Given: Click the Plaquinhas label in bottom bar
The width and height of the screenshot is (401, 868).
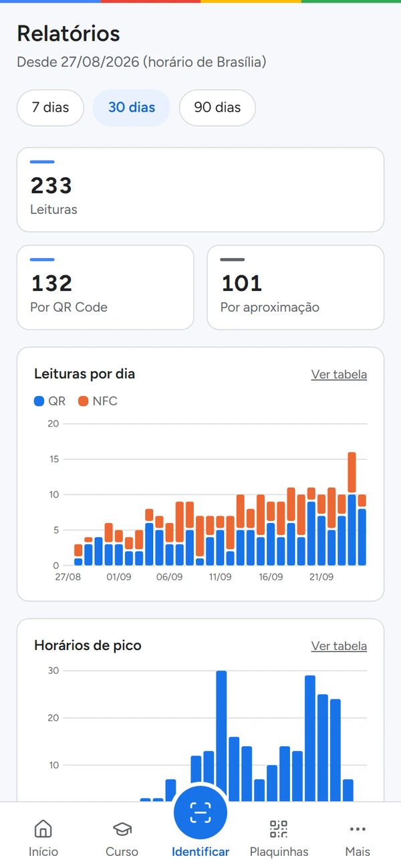Looking at the screenshot, I should click(279, 852).
